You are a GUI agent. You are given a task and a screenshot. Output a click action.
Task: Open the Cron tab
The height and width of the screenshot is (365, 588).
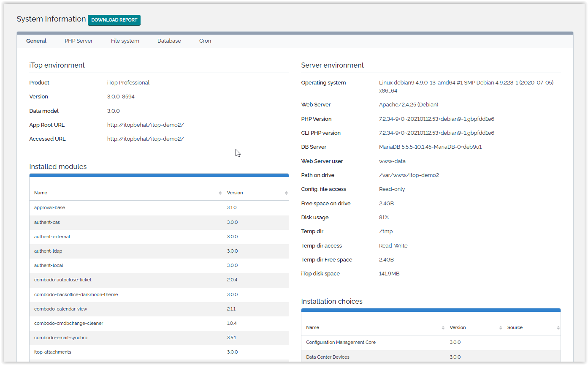(x=205, y=41)
